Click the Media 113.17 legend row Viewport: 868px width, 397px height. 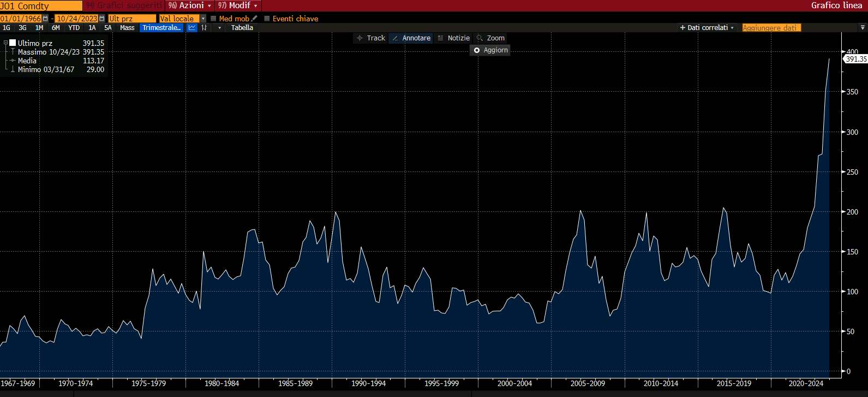[57, 61]
